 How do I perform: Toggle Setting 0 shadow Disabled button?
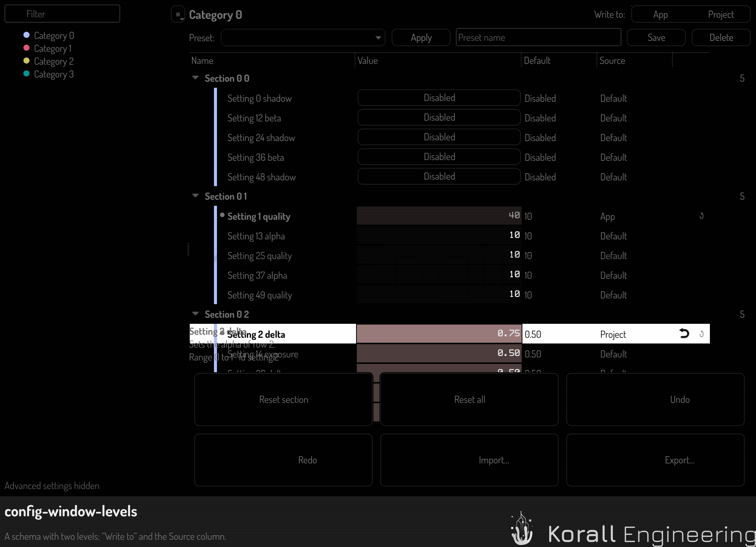pyautogui.click(x=439, y=98)
